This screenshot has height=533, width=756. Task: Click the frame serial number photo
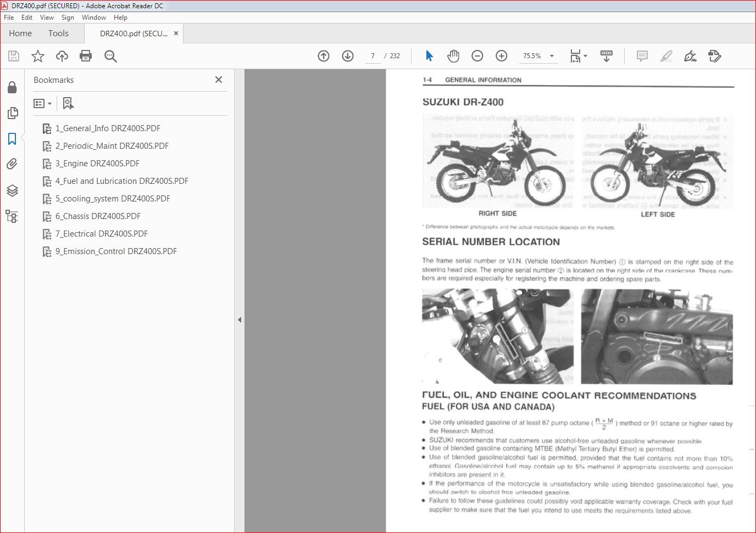click(x=498, y=336)
